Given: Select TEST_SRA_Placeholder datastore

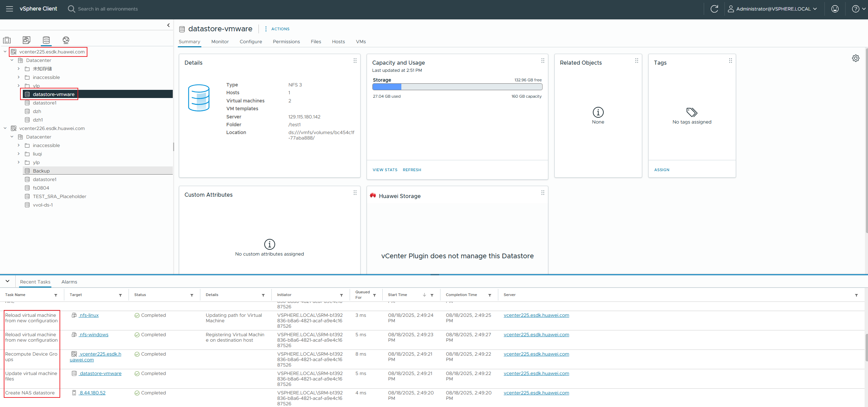Looking at the screenshot, I should coord(60,196).
